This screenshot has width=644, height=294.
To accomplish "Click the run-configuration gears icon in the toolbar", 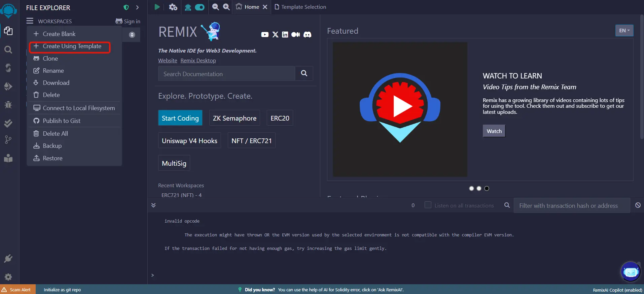I will point(173,7).
